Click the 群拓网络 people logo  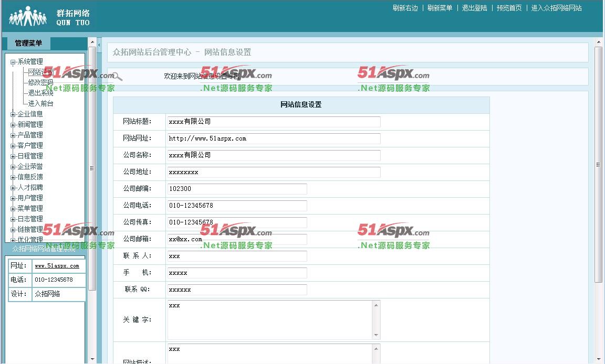[x=28, y=16]
